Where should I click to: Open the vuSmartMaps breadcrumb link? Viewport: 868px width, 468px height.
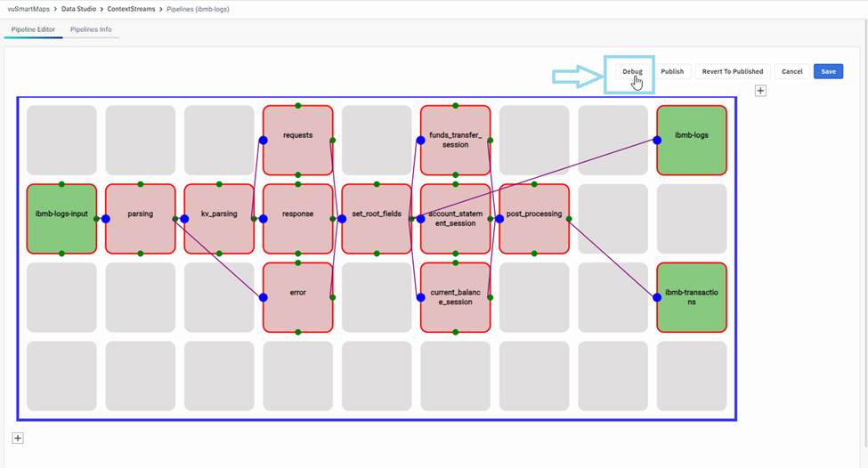click(x=29, y=8)
